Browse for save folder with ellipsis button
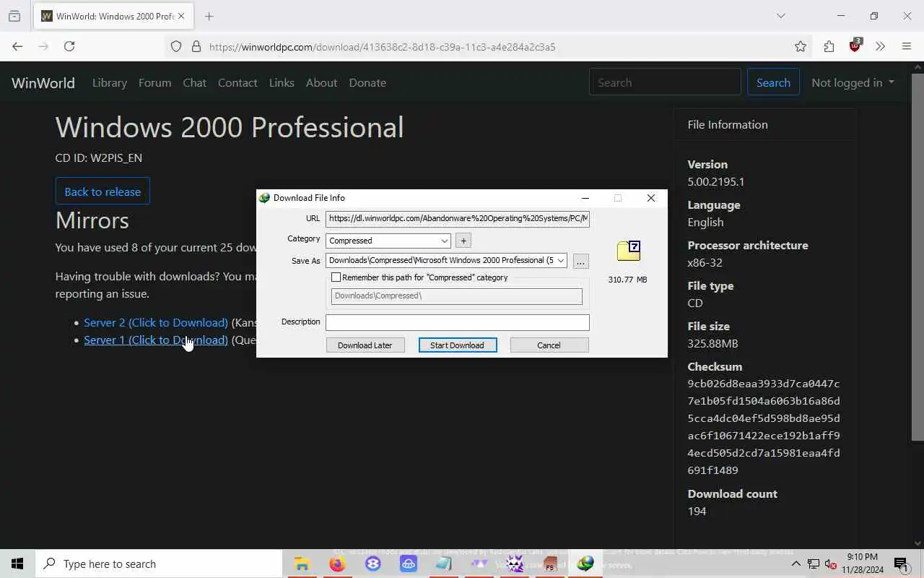The height and width of the screenshot is (578, 924). click(x=580, y=261)
